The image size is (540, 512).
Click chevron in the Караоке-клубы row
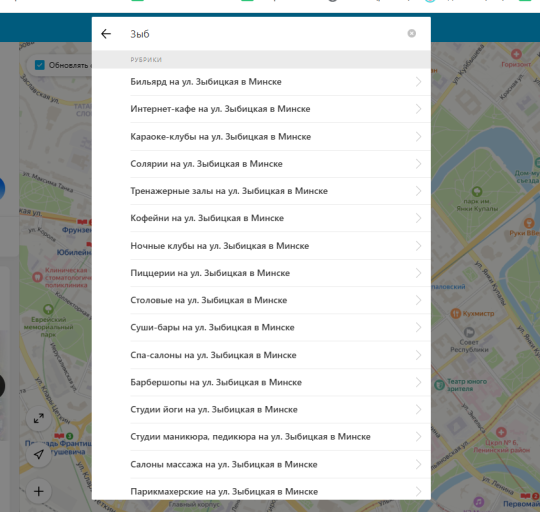click(x=418, y=137)
